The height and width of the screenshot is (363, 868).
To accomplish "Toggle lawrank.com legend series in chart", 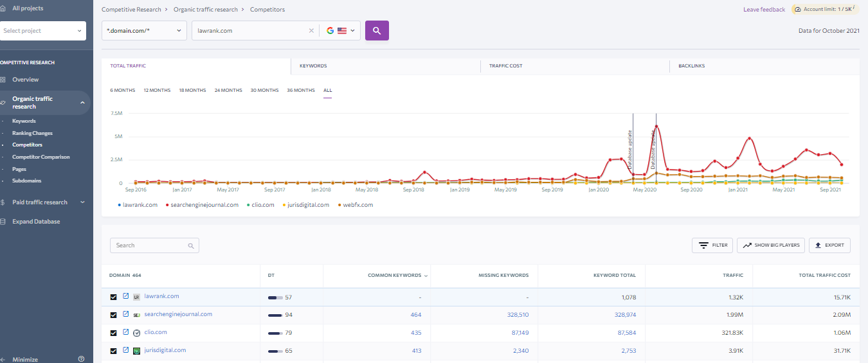I will coord(138,205).
